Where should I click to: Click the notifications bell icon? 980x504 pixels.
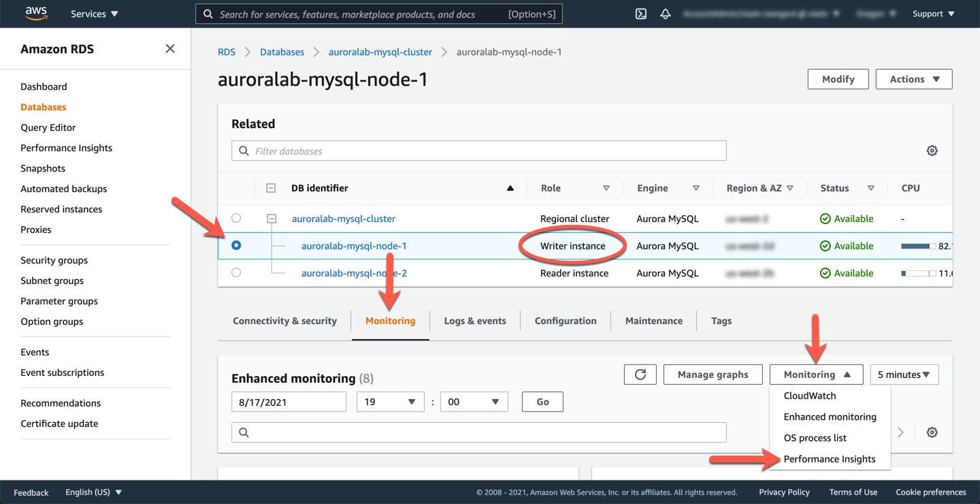665,14
